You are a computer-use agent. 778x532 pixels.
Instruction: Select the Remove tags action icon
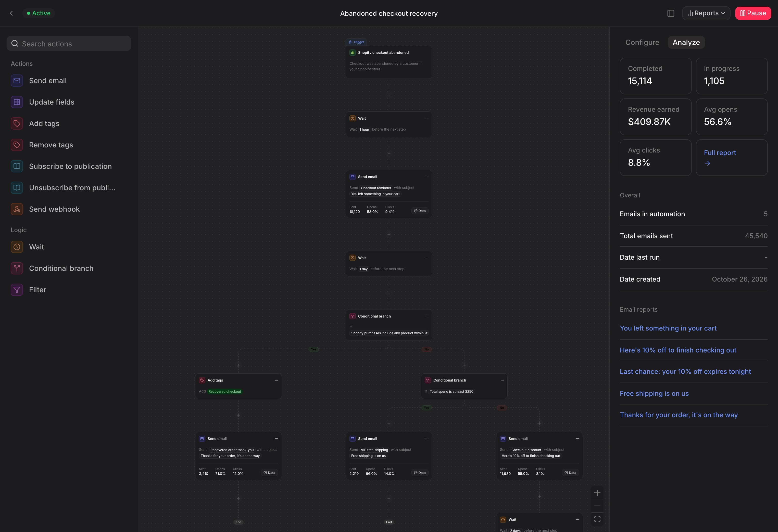pos(17,145)
